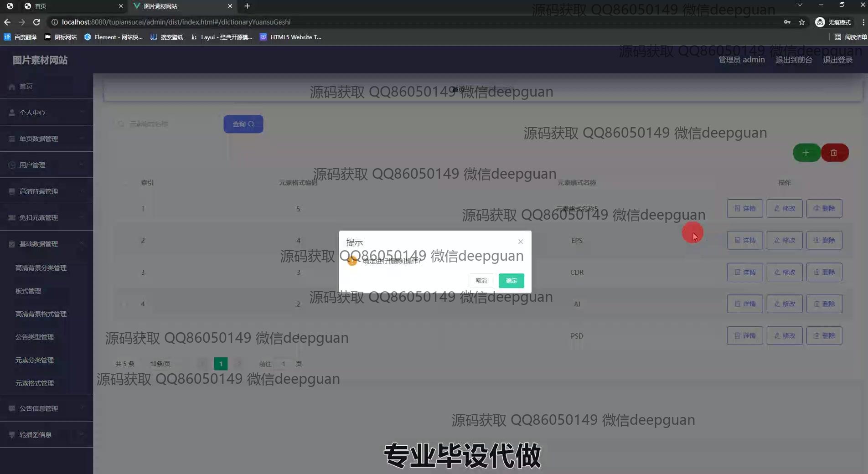
Task: Expand 公告信息管理 sidebar menu
Action: [x=46, y=408]
